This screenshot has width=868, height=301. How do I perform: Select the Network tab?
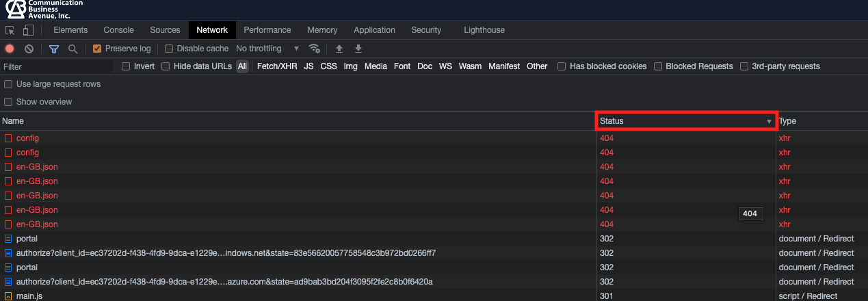(212, 30)
